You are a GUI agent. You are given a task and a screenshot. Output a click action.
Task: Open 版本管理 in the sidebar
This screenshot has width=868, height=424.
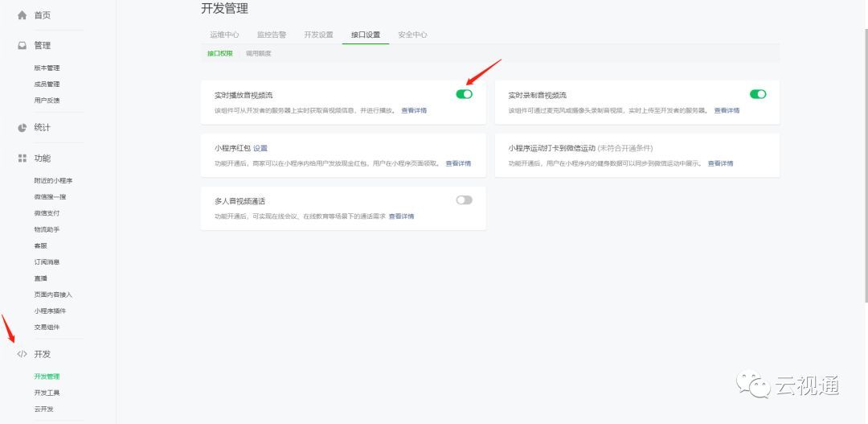(x=47, y=68)
